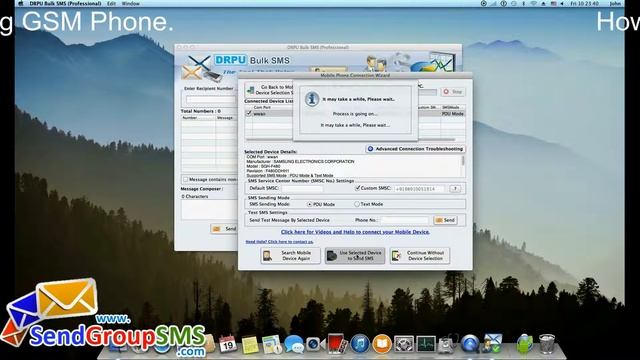Click Message Composer text area in main window
The width and height of the screenshot is (640, 360).
(209, 209)
